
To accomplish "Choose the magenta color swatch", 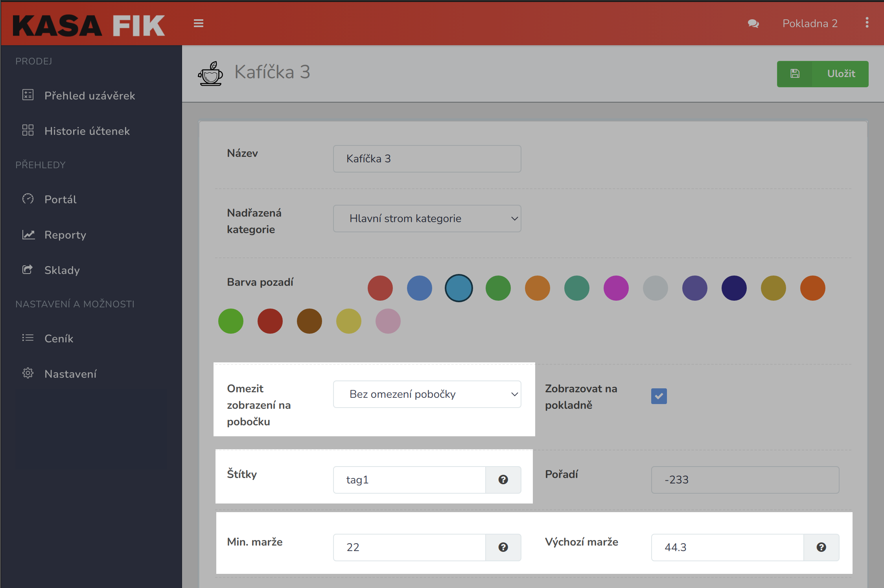I will [x=616, y=288].
